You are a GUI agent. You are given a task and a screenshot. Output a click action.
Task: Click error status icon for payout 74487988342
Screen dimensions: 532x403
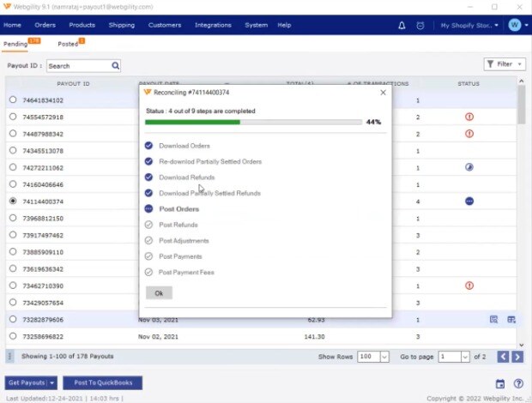pos(469,134)
